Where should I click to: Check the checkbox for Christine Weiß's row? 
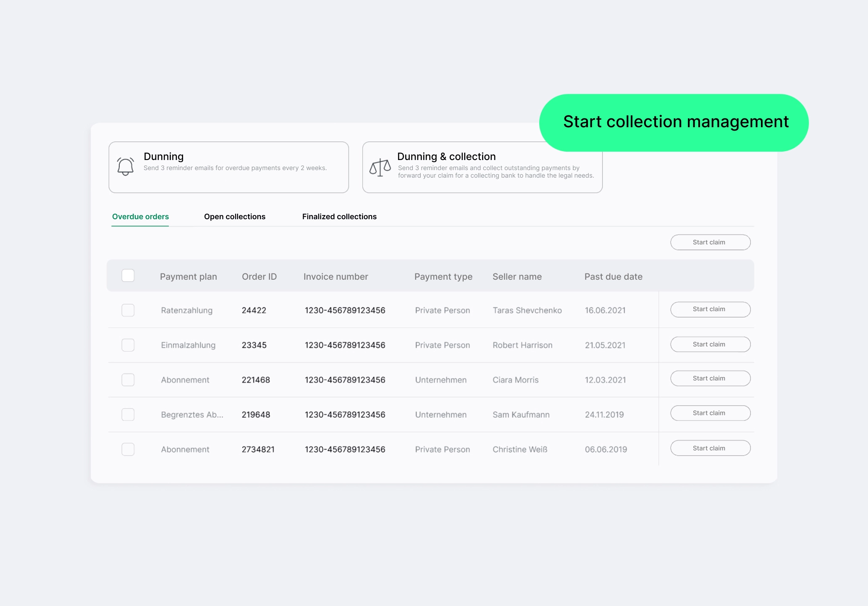[128, 449]
